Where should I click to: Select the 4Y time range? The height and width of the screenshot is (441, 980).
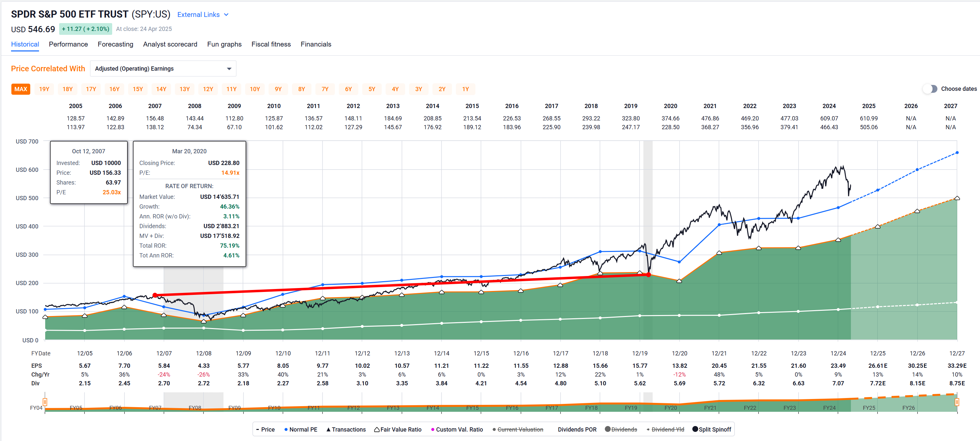[x=395, y=89]
